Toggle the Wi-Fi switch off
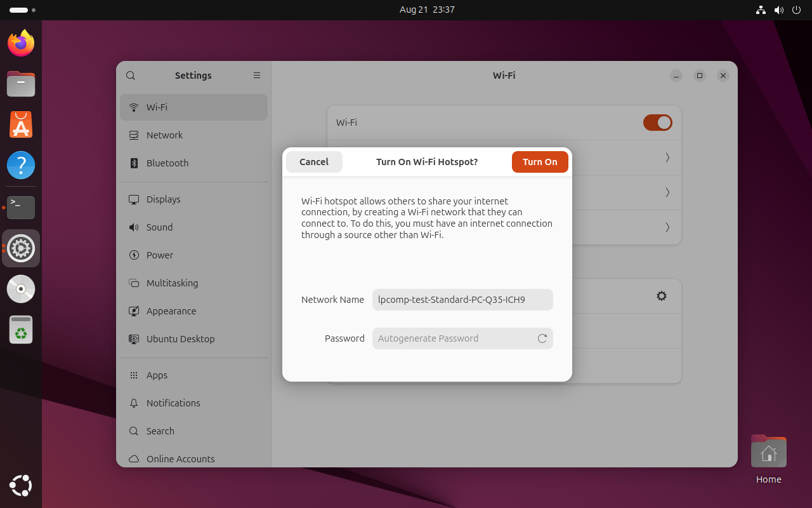This screenshot has width=812, height=508. 658,123
